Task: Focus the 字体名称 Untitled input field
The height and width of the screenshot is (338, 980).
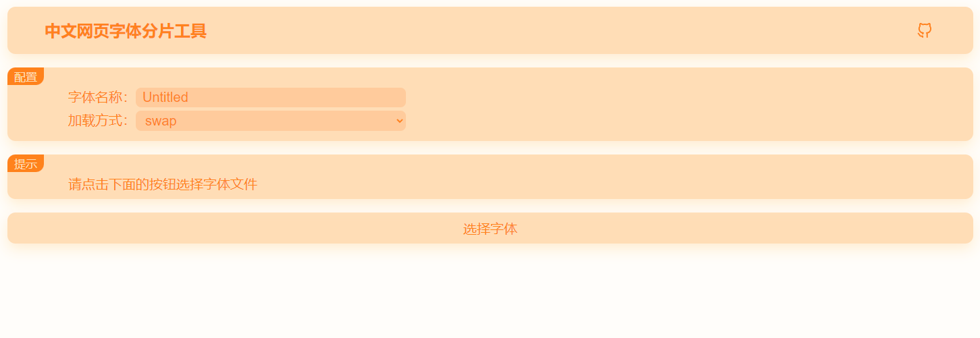Action: [x=270, y=97]
